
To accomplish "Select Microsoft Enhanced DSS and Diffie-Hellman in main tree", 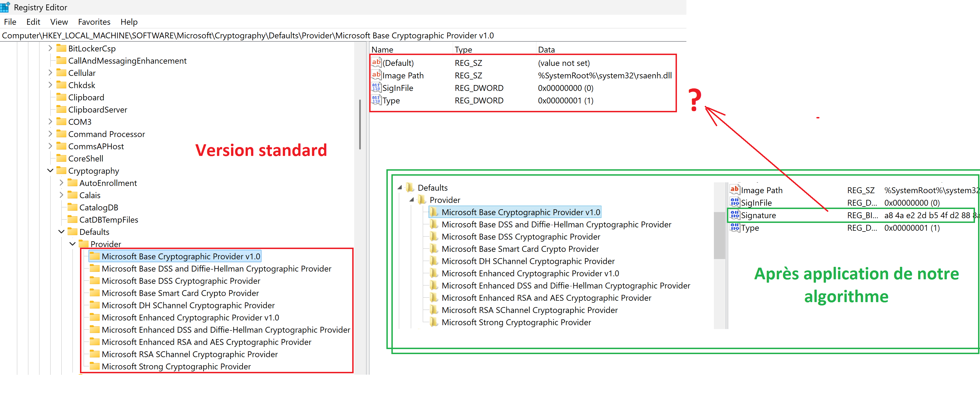I will point(226,330).
